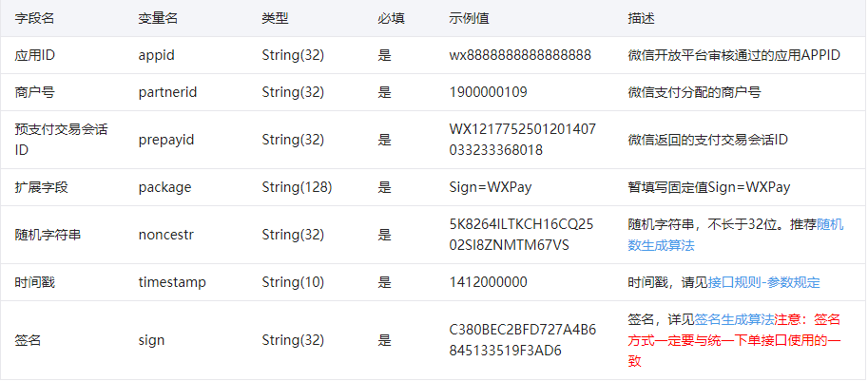This screenshot has width=868, height=381.
Task: Click the 字段名 column header
Action: pyautogui.click(x=34, y=18)
